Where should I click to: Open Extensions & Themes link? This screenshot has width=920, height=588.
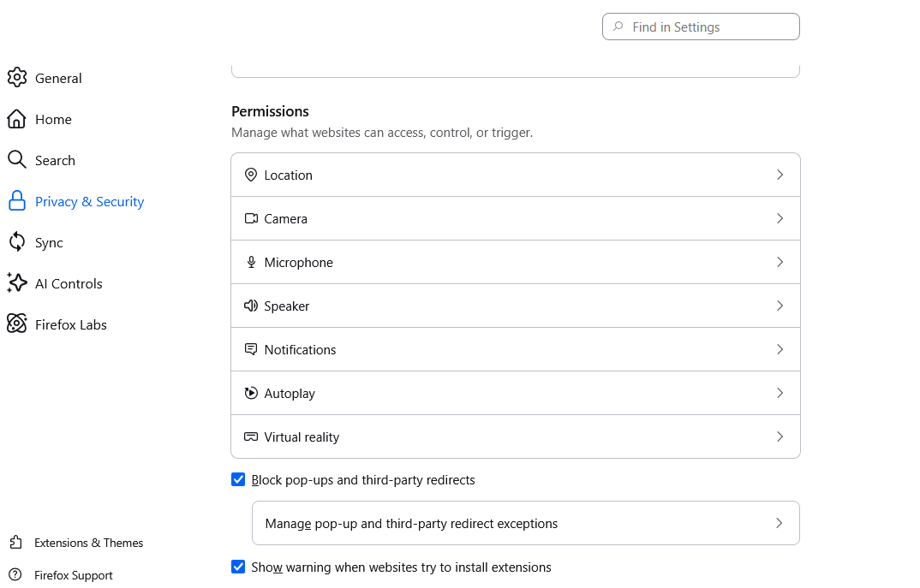[x=88, y=543]
